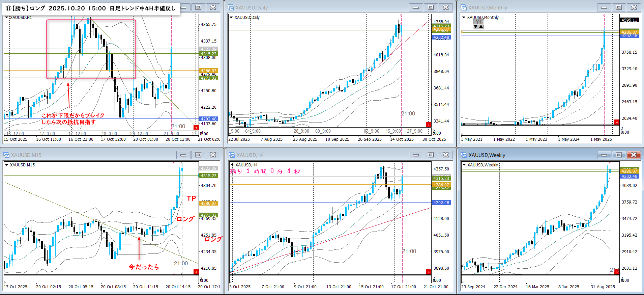Click the XAUUSD,Weekly window icon
Image resolution: width=644 pixels, height=295 pixels.
(x=464, y=155)
